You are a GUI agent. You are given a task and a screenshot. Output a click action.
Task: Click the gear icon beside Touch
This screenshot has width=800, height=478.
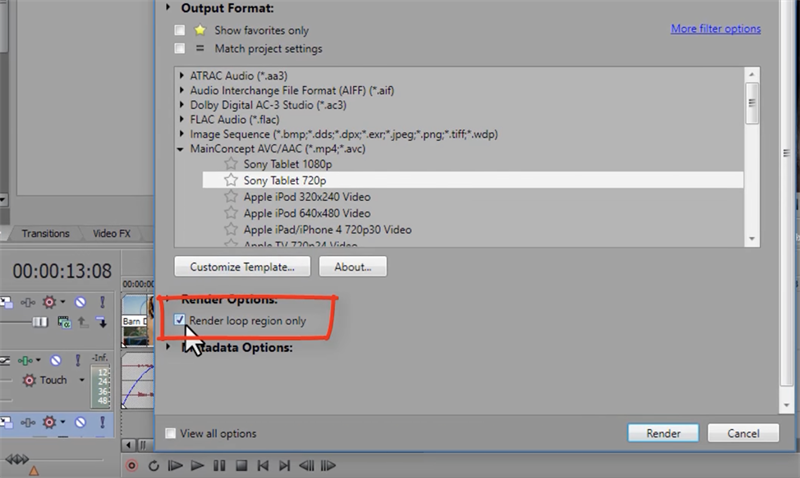coord(29,380)
